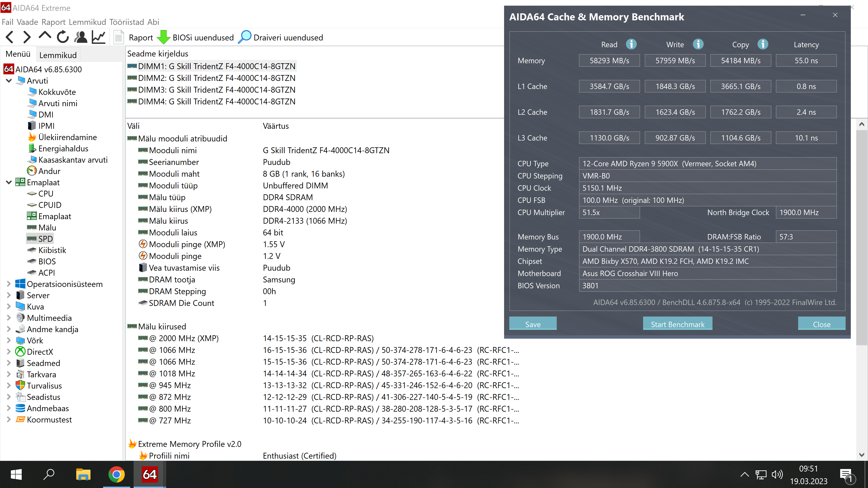Go forward with the right arrow toolbar icon
The image size is (868, 488).
point(27,37)
